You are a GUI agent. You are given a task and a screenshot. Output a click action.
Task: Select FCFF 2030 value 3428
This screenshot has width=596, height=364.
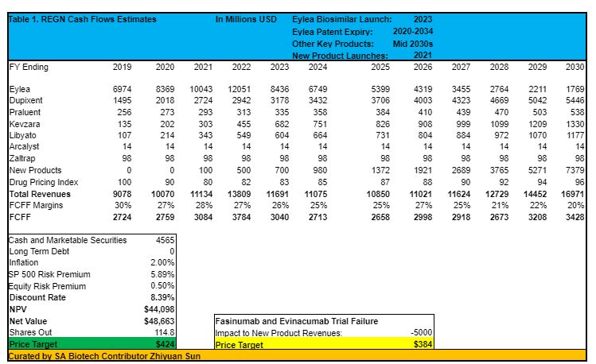pyautogui.click(x=575, y=218)
